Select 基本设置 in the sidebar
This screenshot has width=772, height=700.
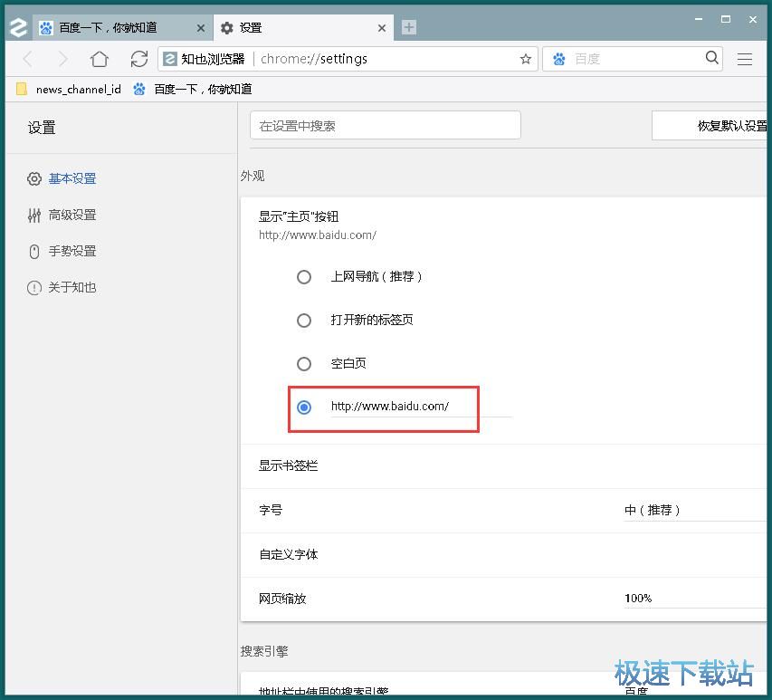71,178
